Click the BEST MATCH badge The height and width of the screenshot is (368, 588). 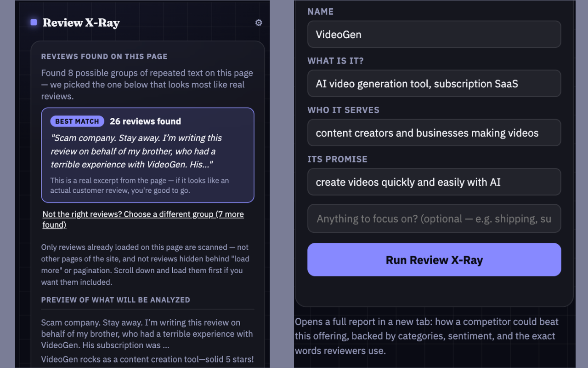click(x=77, y=121)
